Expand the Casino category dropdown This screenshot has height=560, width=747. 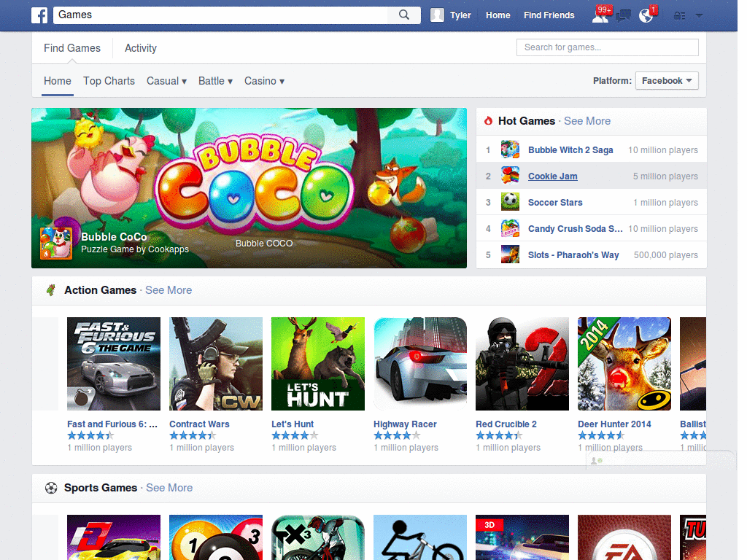click(x=264, y=81)
